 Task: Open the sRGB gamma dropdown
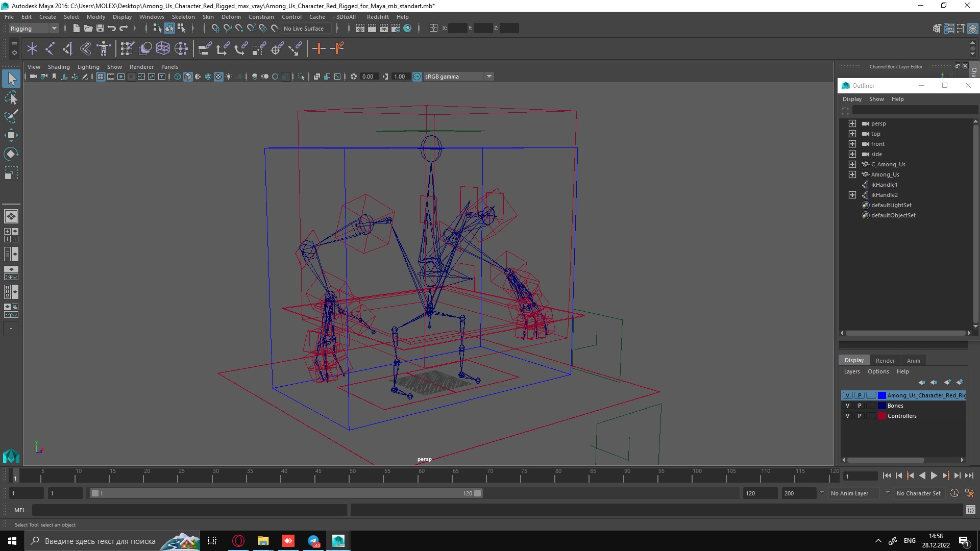tap(458, 77)
